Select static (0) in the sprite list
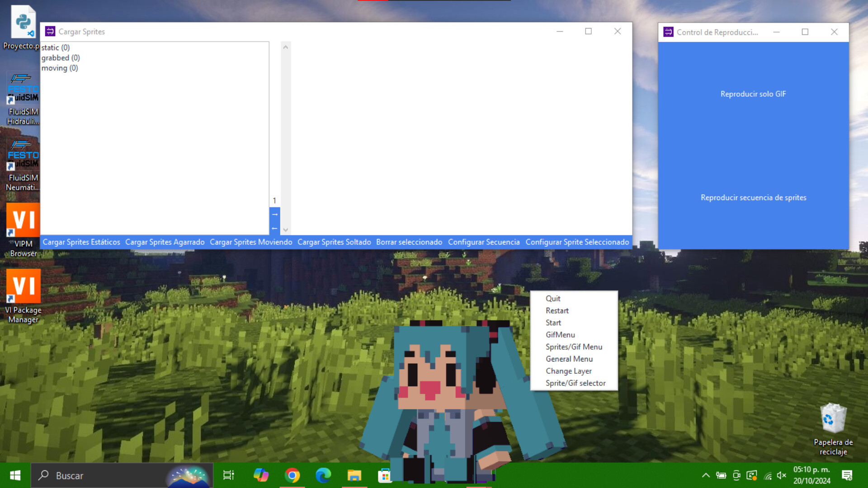Viewport: 868px width, 488px height. (x=55, y=47)
